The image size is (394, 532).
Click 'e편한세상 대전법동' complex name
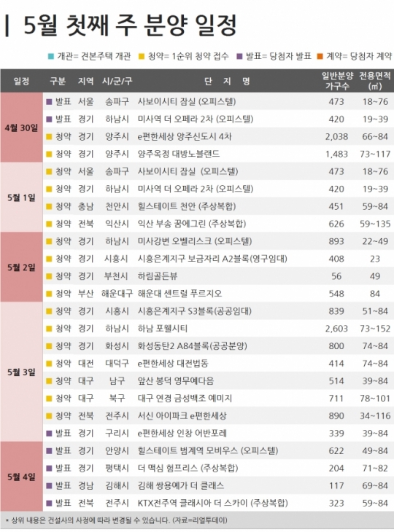173,364
